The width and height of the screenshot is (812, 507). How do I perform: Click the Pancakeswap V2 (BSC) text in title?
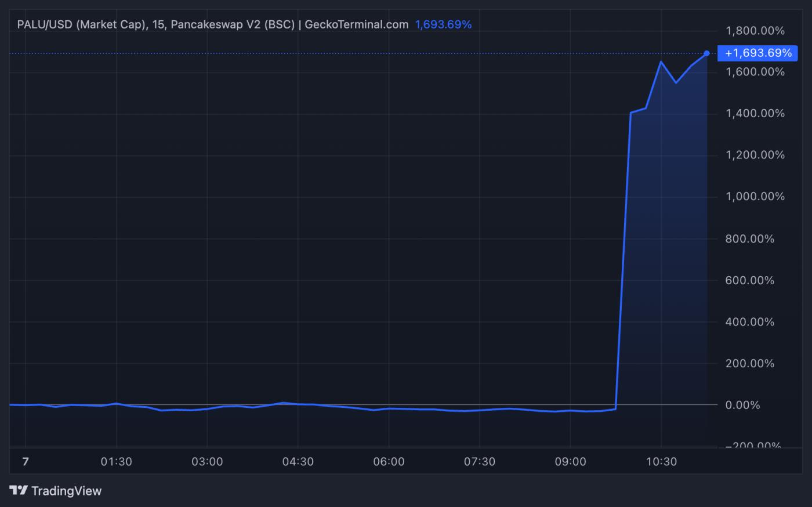click(233, 24)
